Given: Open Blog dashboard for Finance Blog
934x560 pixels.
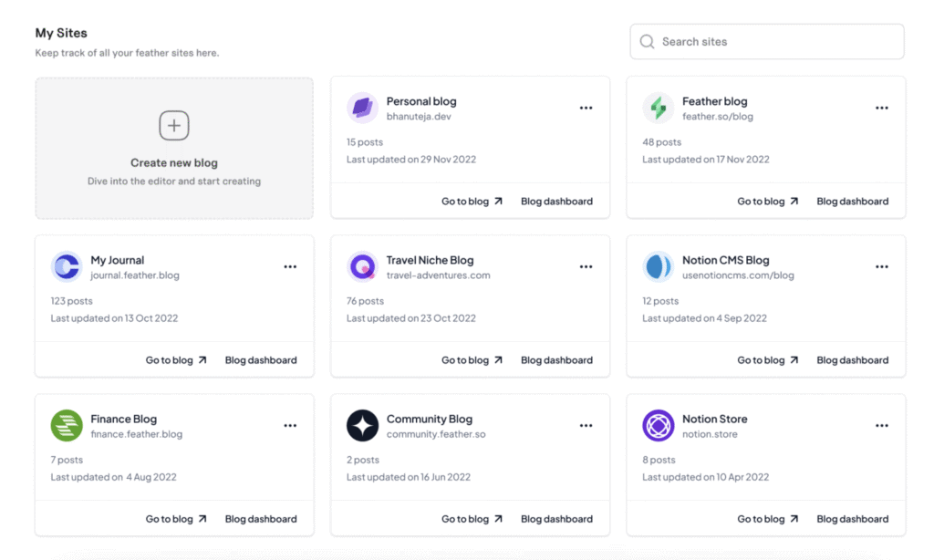Looking at the screenshot, I should [261, 519].
